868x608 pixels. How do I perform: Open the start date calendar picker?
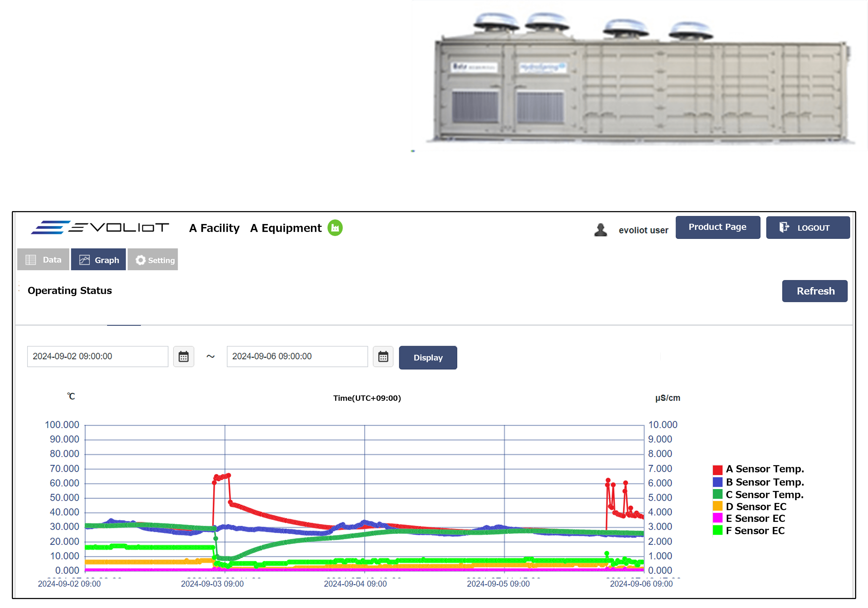(183, 356)
